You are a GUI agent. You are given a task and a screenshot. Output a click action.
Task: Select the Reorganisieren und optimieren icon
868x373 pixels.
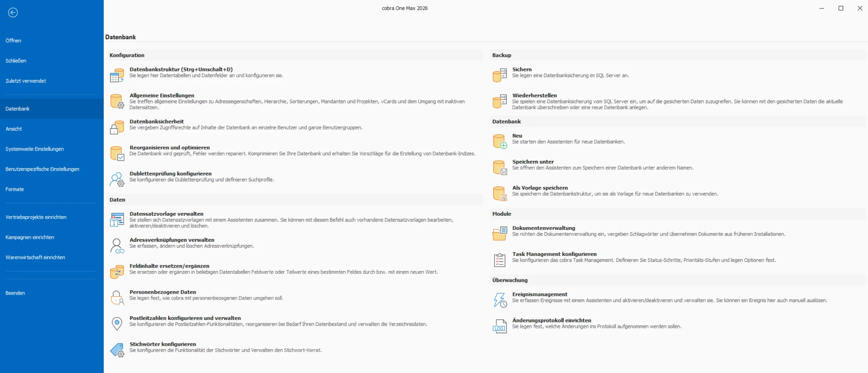(x=117, y=154)
